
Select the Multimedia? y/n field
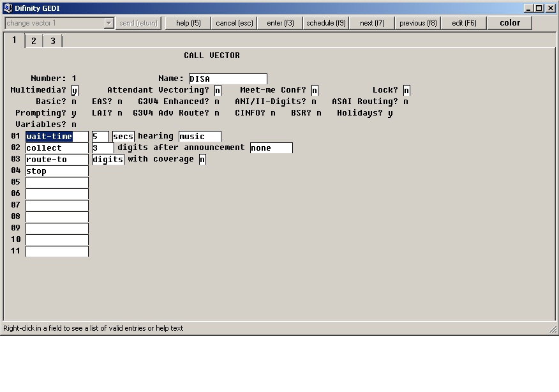pos(75,90)
